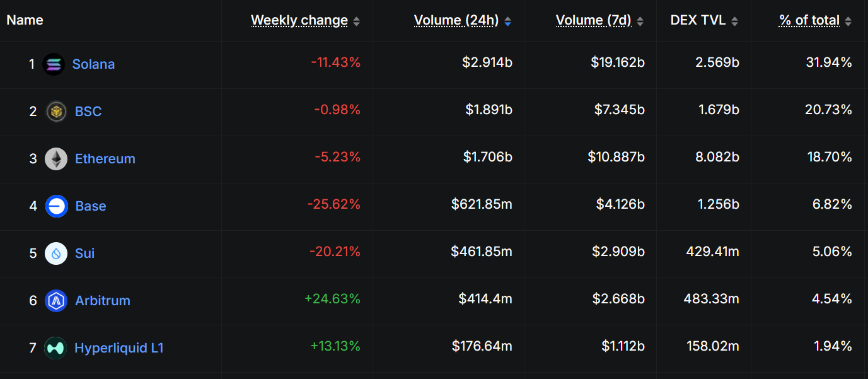Sort table by Volume (24h) header

tap(456, 20)
